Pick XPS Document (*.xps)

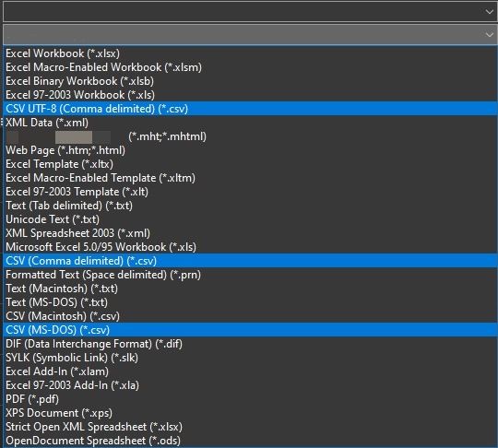[x=250, y=413]
